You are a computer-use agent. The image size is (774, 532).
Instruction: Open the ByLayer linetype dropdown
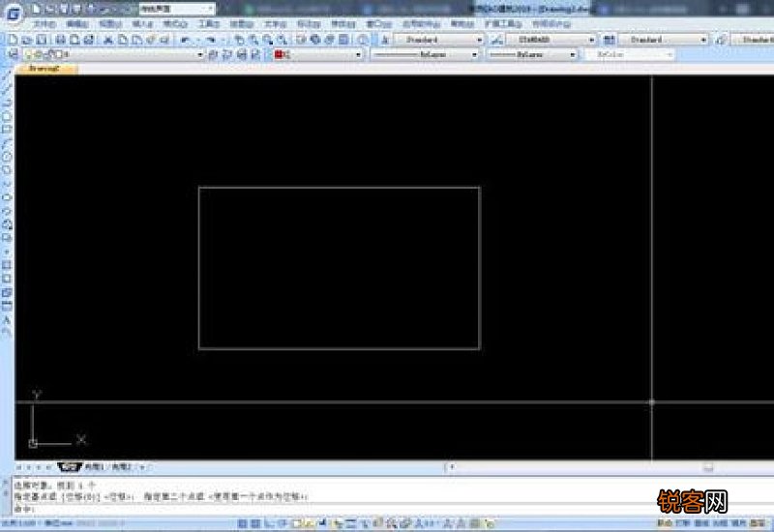tap(426, 55)
